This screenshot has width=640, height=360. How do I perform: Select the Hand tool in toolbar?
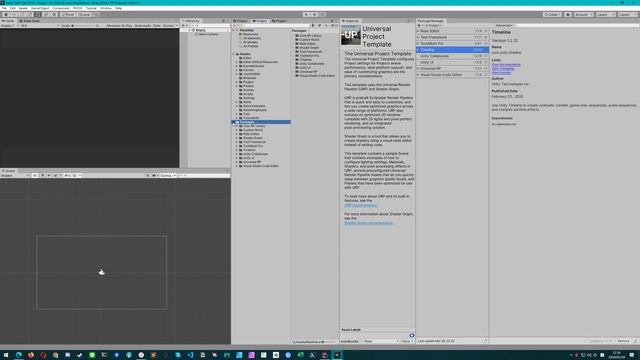[6, 15]
